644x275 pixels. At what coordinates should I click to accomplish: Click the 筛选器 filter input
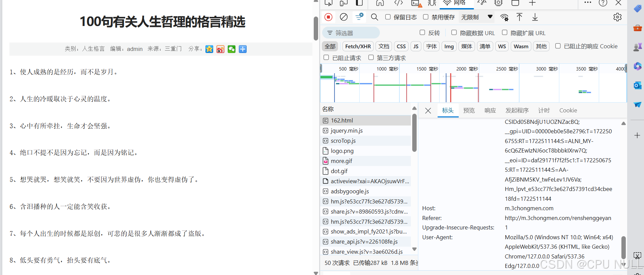[351, 33]
